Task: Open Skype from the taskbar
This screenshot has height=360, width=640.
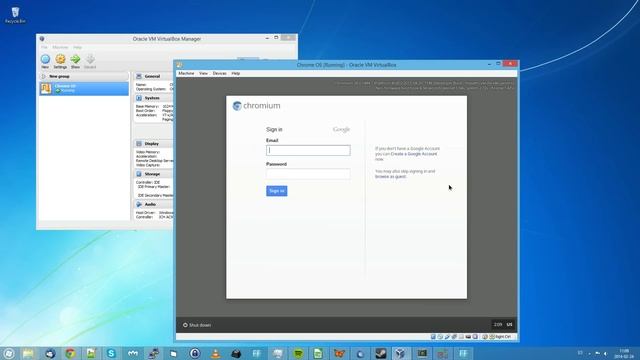Action: [x=111, y=353]
